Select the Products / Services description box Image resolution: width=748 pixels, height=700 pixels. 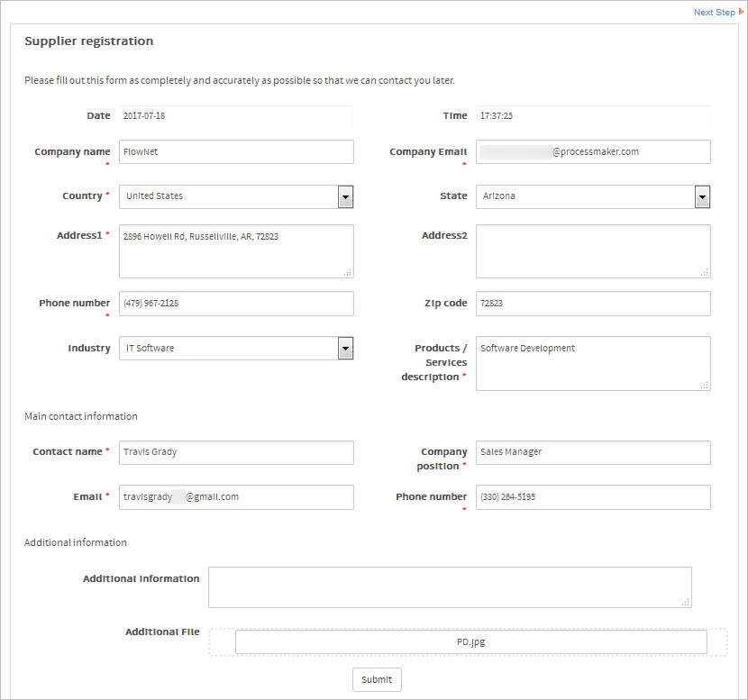click(x=593, y=363)
